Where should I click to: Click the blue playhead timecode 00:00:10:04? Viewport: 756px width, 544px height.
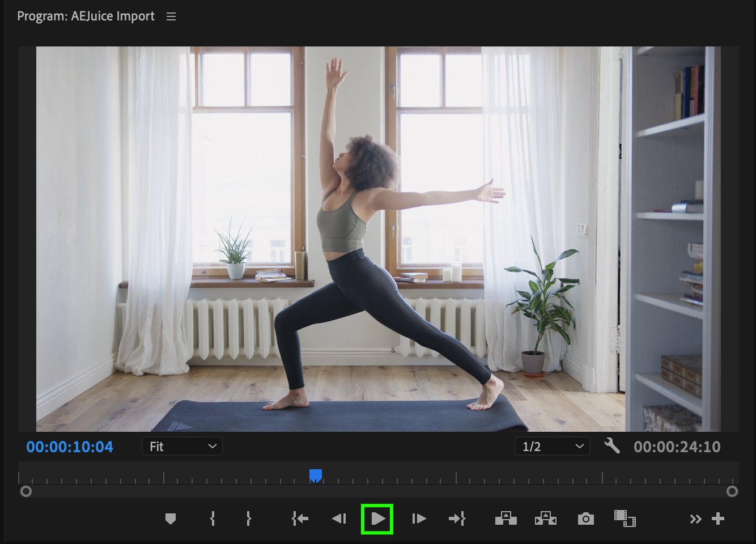point(70,447)
